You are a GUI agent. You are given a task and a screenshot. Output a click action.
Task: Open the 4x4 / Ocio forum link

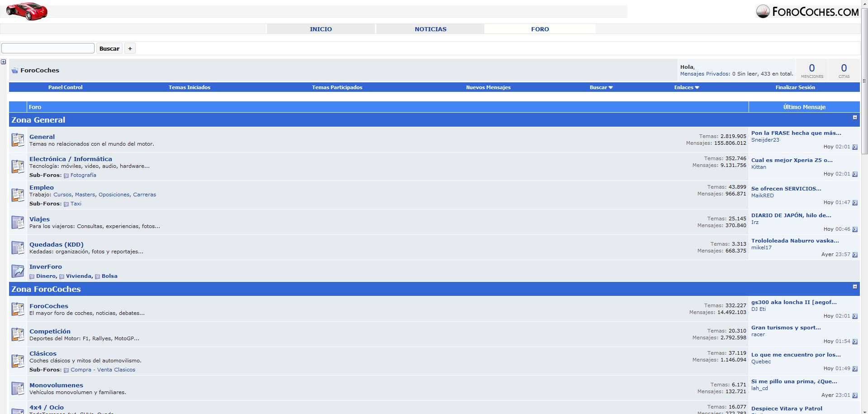tap(47, 407)
